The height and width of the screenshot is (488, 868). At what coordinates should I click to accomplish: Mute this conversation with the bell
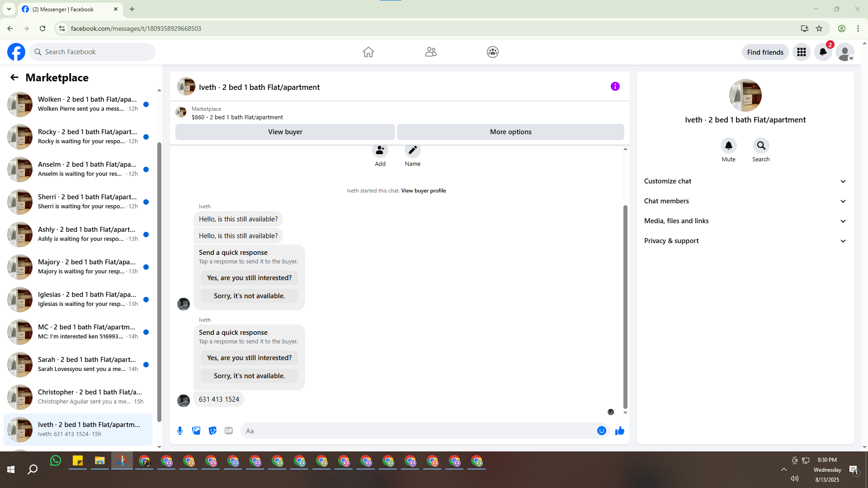728,145
